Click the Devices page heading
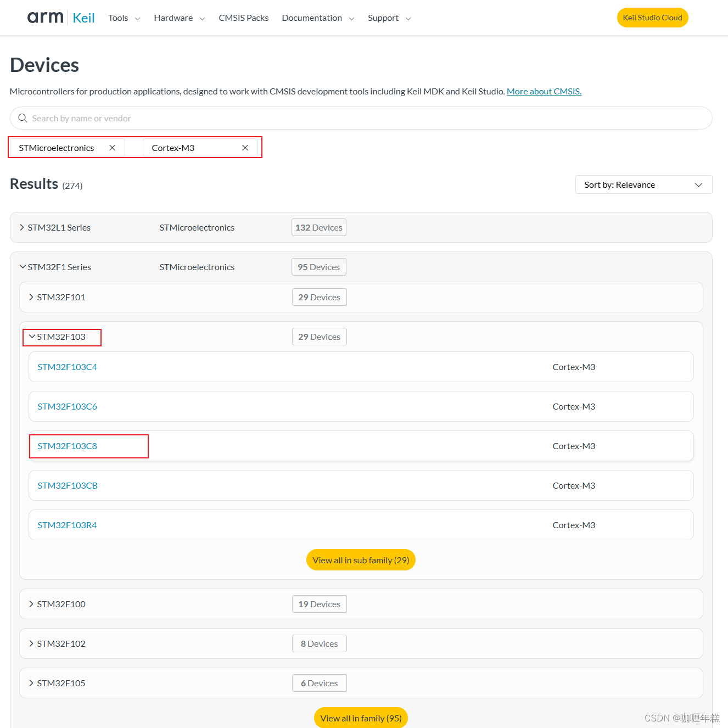This screenshot has width=728, height=728. pos(44,65)
